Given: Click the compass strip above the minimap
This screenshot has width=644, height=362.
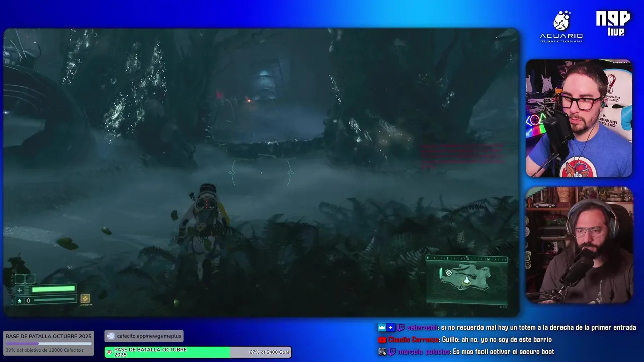Looking at the screenshot, I should pos(467,259).
